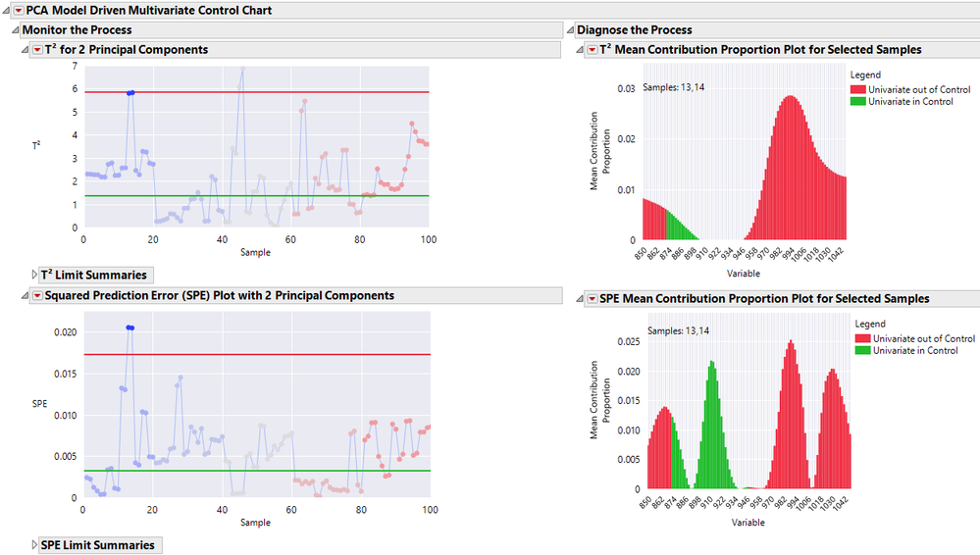This screenshot has width=980, height=555.
Task: Collapse the Diagnose the Process section
Action: pyautogui.click(x=570, y=30)
